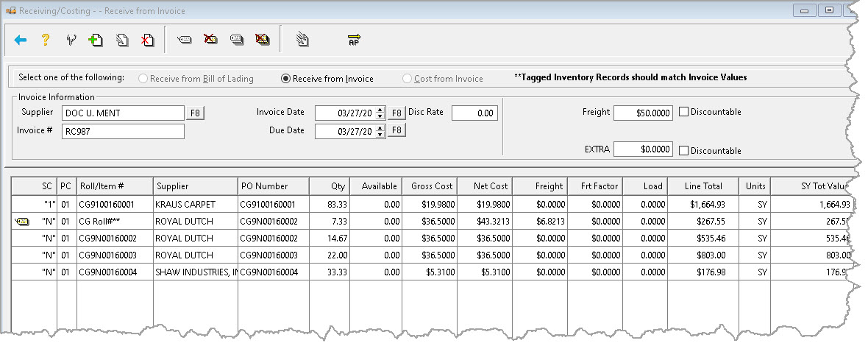The width and height of the screenshot is (868, 346).
Task: Click the tools icon beside the question mark
Action: [71, 40]
